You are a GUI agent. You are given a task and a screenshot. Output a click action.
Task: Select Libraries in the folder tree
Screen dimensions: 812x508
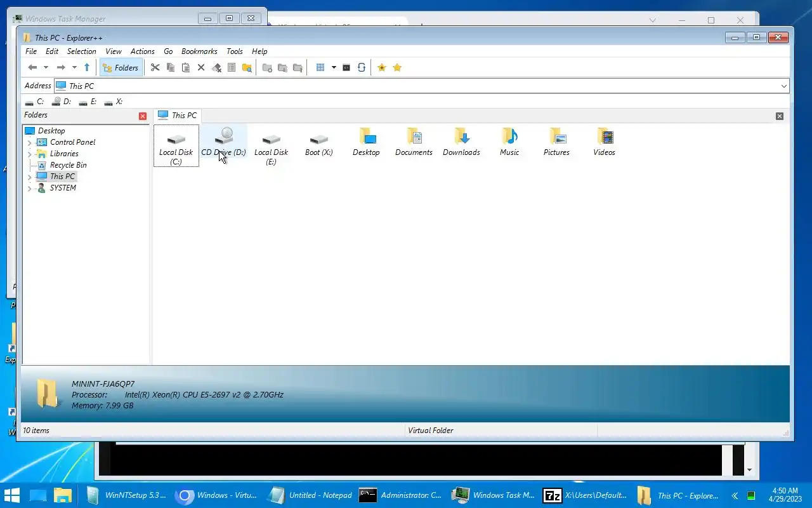click(64, 154)
